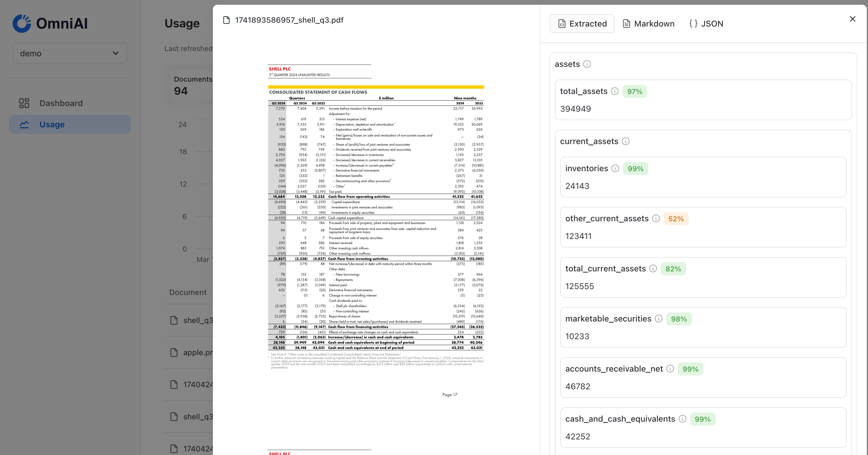
Task: Open the Usage section via its chart icon
Action: 24,124
